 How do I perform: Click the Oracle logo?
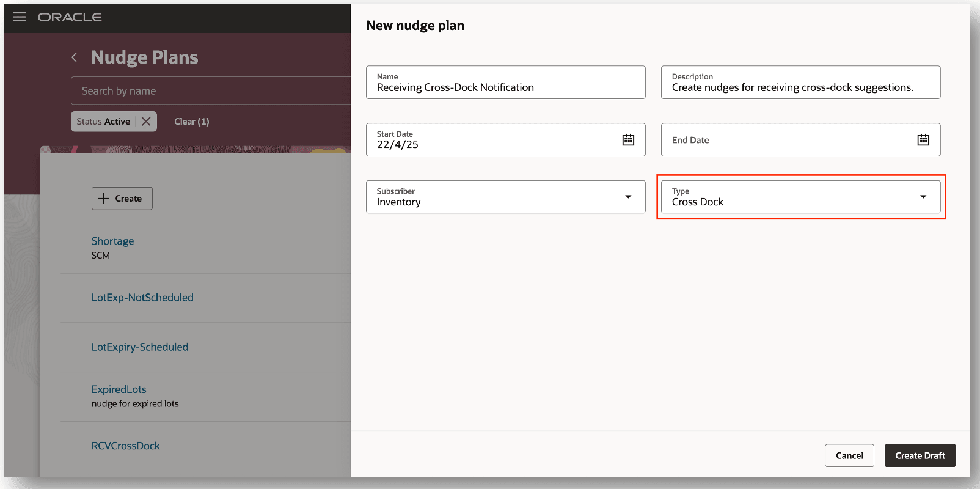point(70,17)
